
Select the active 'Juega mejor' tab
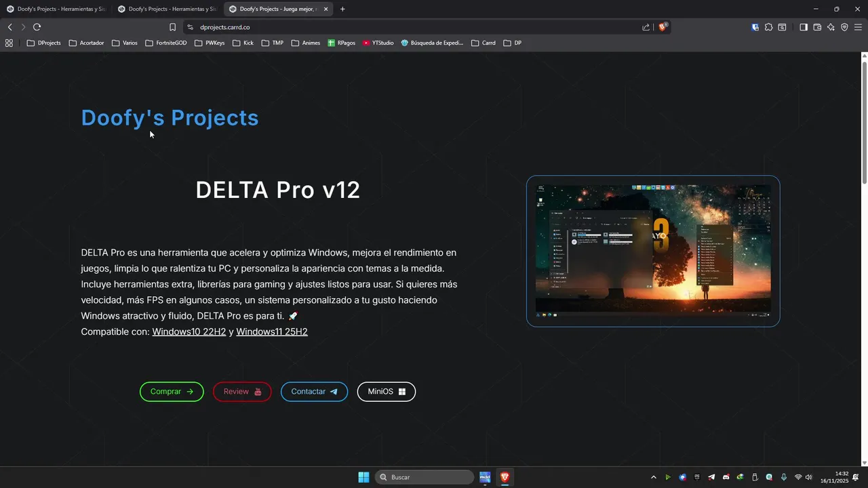click(278, 9)
